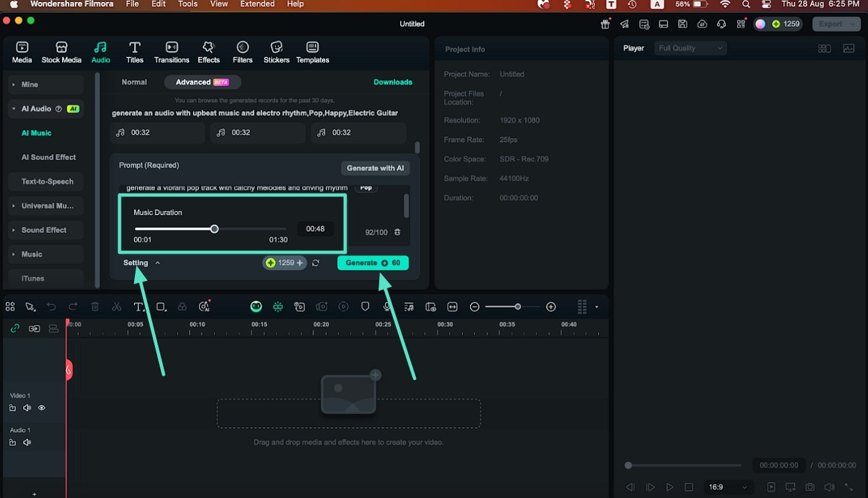Click the player play button
The image size is (868, 498).
point(670,487)
